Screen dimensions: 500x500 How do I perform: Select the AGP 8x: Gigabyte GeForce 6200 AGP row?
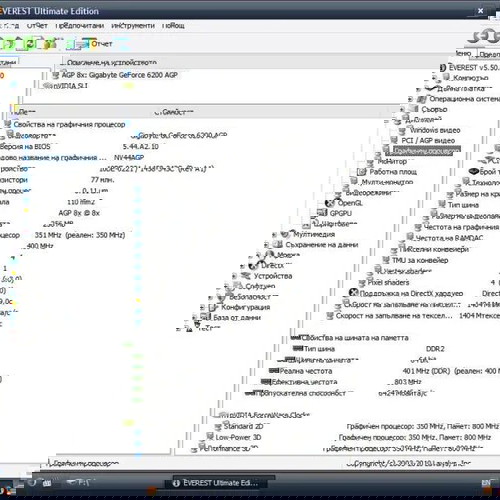tap(120, 75)
